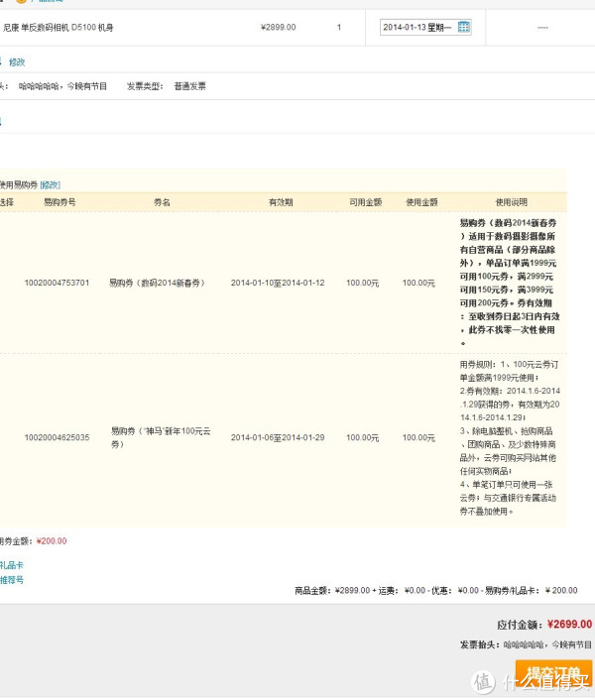The height and width of the screenshot is (700, 595).
Task: Click invoice type value 普通发票
Action: tap(189, 86)
